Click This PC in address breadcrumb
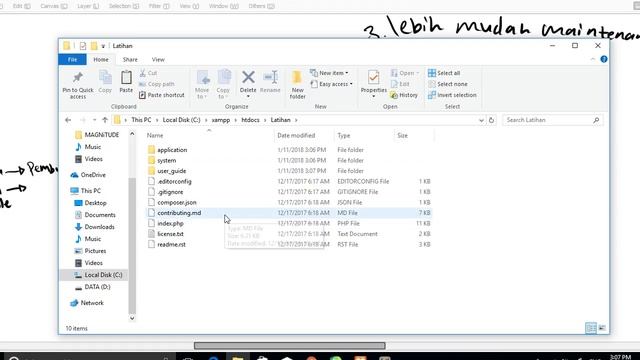The width and height of the screenshot is (640, 360). coord(141,120)
